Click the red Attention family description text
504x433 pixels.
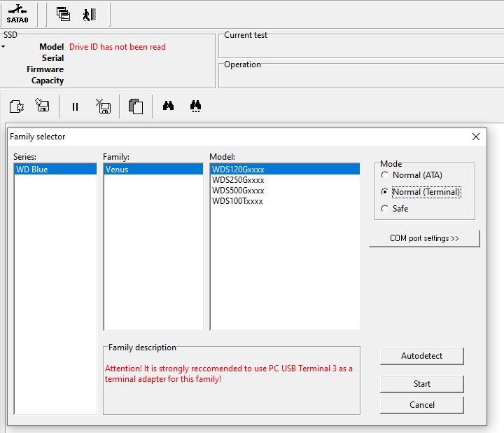pyautogui.click(x=228, y=373)
